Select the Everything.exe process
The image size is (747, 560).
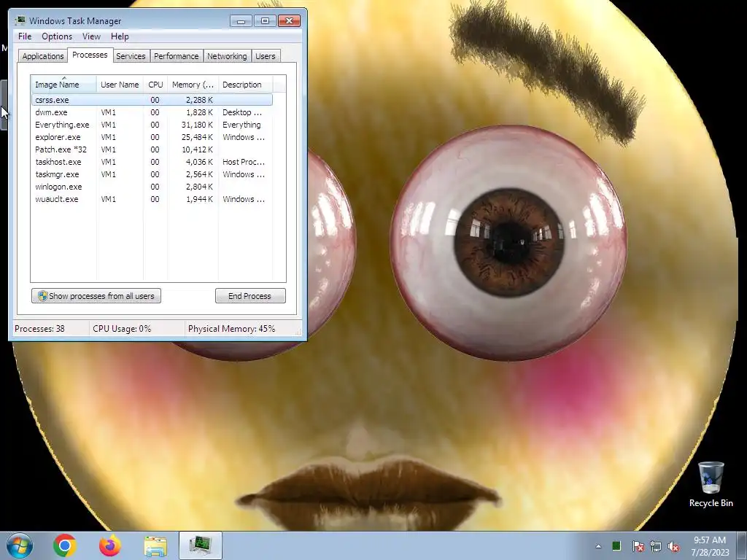click(x=152, y=125)
